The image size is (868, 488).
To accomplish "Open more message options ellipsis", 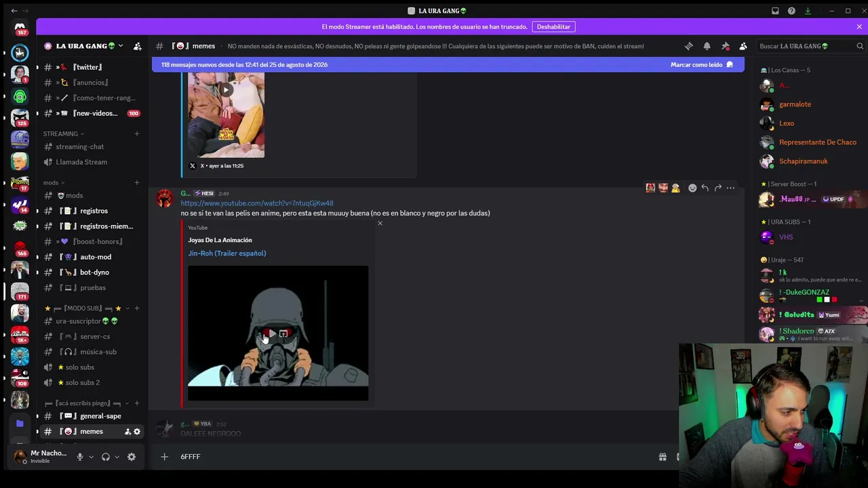I will (x=730, y=188).
